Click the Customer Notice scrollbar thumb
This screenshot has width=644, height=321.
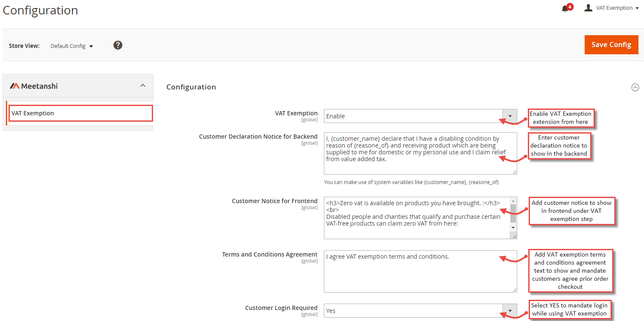coord(513,213)
